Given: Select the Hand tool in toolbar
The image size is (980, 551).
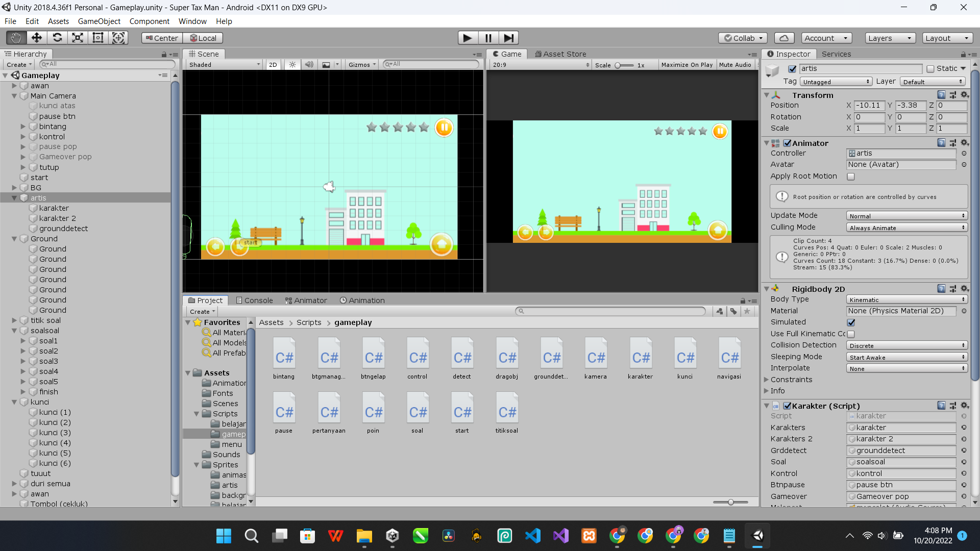Looking at the screenshot, I should coord(16,38).
